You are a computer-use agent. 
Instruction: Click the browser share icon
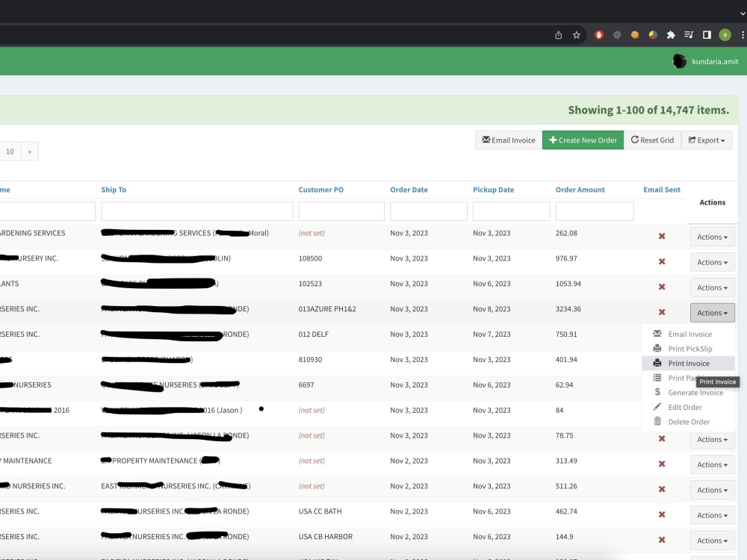[x=558, y=35]
